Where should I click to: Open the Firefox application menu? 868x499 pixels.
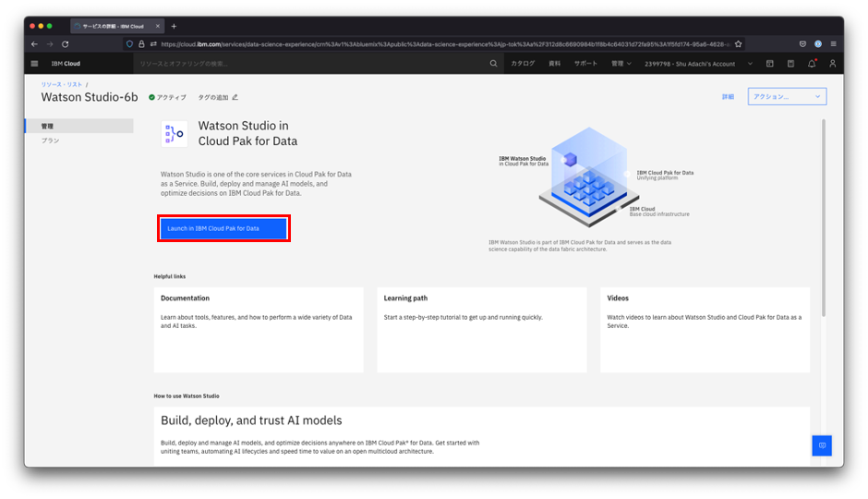pos(833,43)
